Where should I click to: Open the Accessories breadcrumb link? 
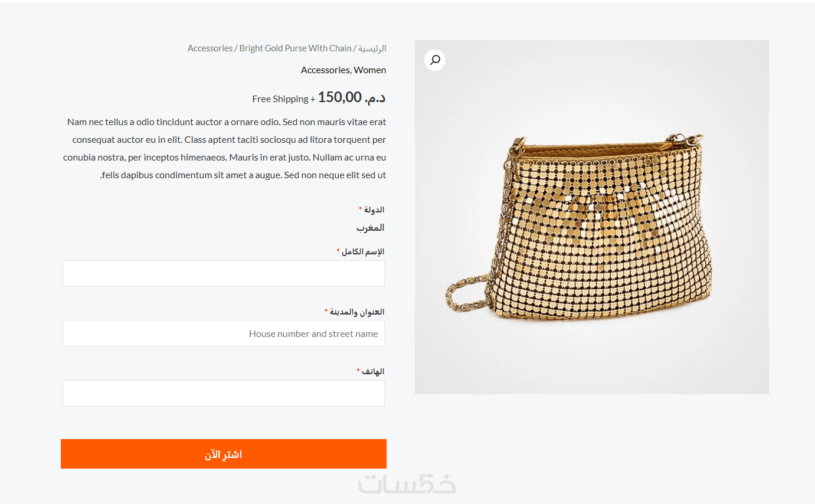click(x=210, y=48)
